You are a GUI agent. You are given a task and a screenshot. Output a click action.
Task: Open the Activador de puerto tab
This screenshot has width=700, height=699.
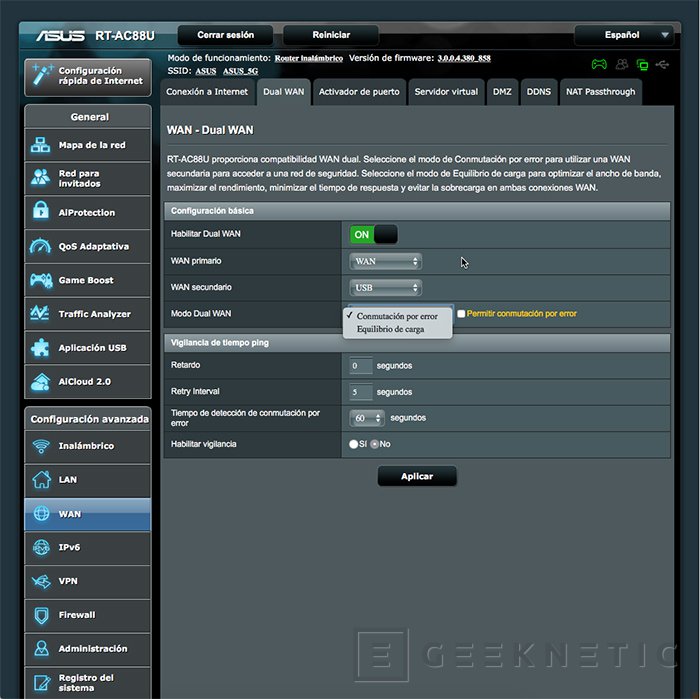point(359,92)
